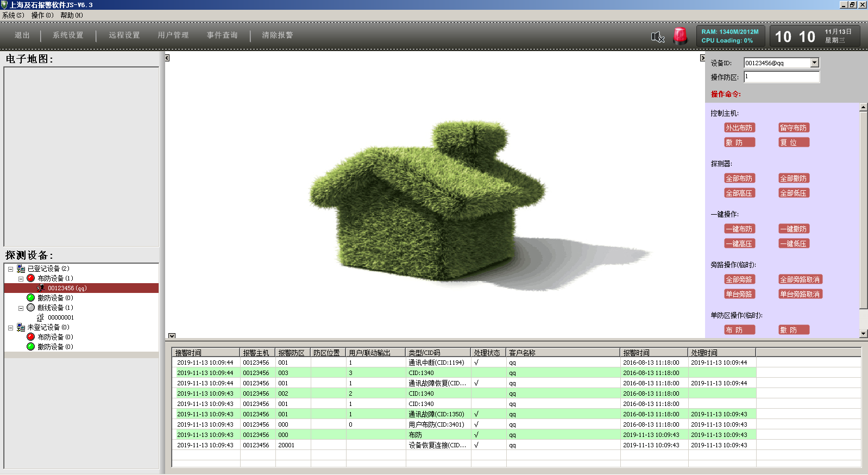
Task: Click 事件查询 in the toolbar
Action: (x=222, y=35)
